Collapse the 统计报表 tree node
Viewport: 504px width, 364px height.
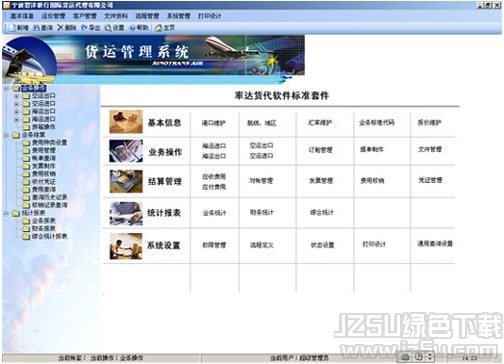pyautogui.click(x=6, y=213)
